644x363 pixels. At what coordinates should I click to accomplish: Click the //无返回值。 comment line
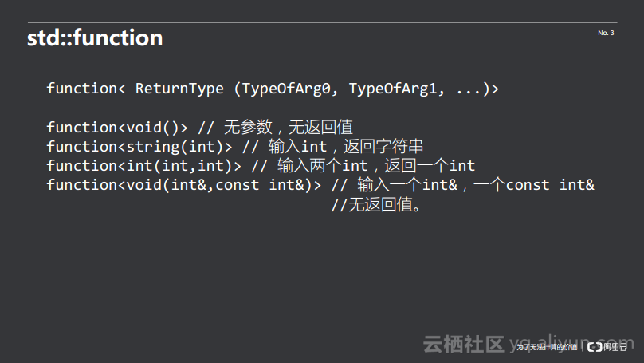tap(376, 204)
